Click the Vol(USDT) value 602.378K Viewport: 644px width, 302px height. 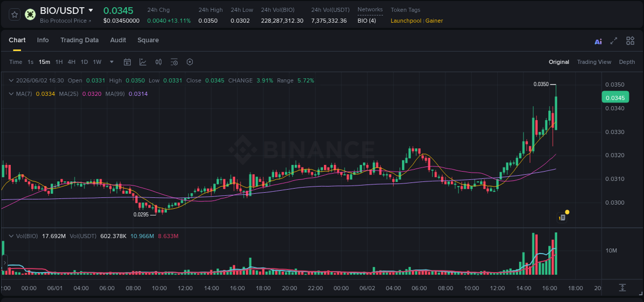(x=113, y=236)
